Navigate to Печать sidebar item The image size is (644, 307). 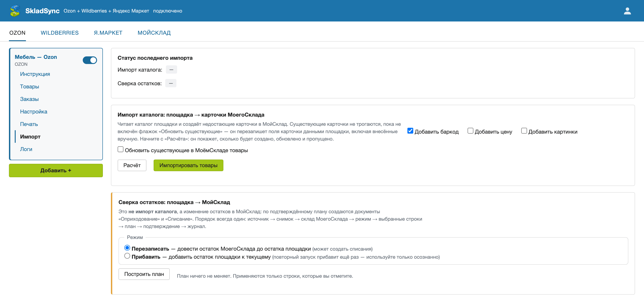[x=29, y=124]
